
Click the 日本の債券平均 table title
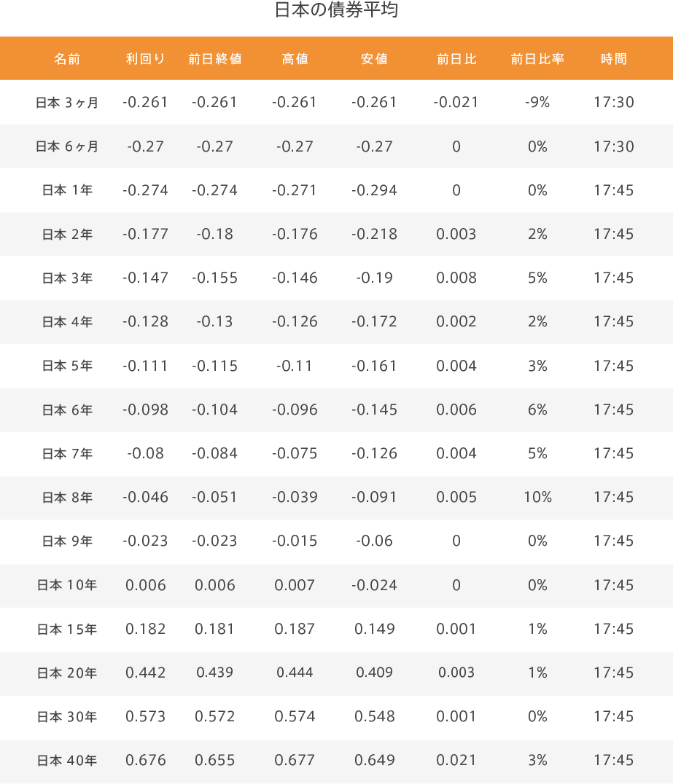click(x=336, y=9)
